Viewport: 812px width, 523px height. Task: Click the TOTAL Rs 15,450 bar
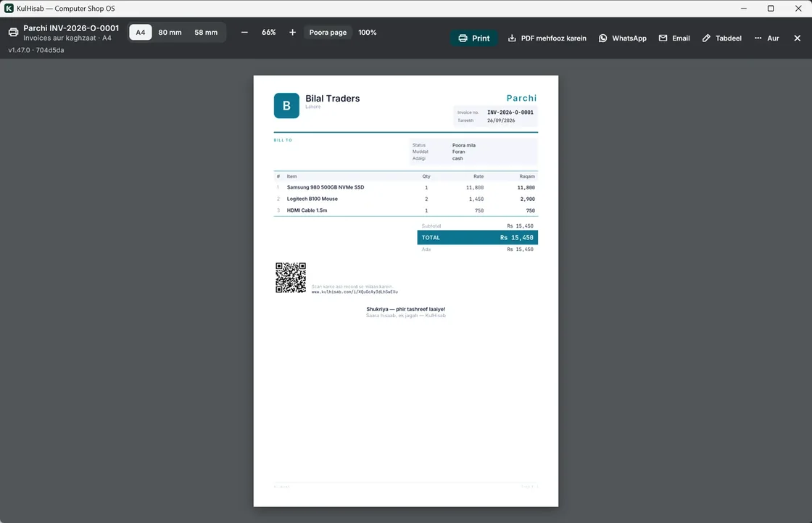(x=478, y=237)
